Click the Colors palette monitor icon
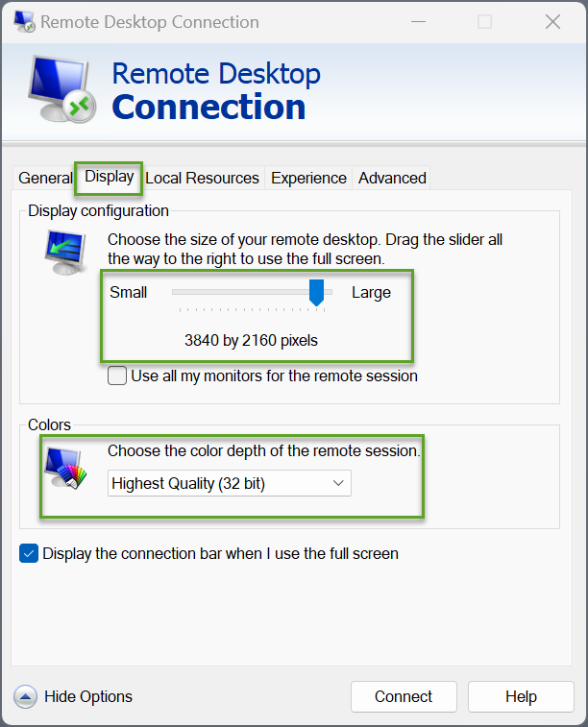Viewport: 588px width, 727px height. (65, 468)
